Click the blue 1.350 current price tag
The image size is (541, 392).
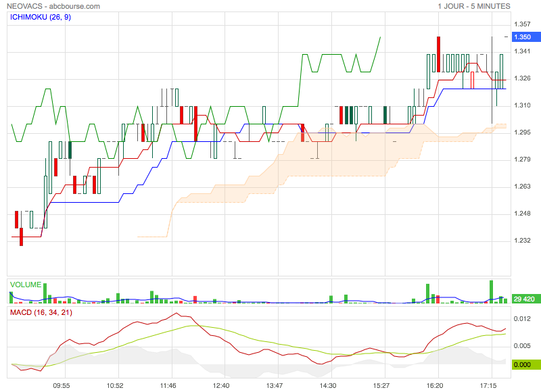(527, 37)
